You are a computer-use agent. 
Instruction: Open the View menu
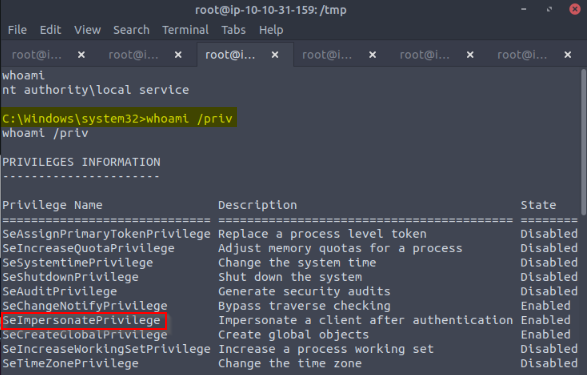point(87,30)
